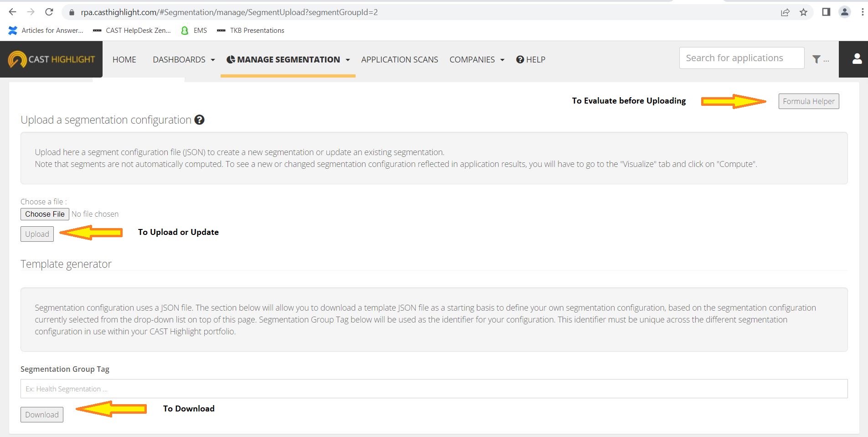Click the browser share page icon
This screenshot has height=437, width=868.
tap(785, 12)
